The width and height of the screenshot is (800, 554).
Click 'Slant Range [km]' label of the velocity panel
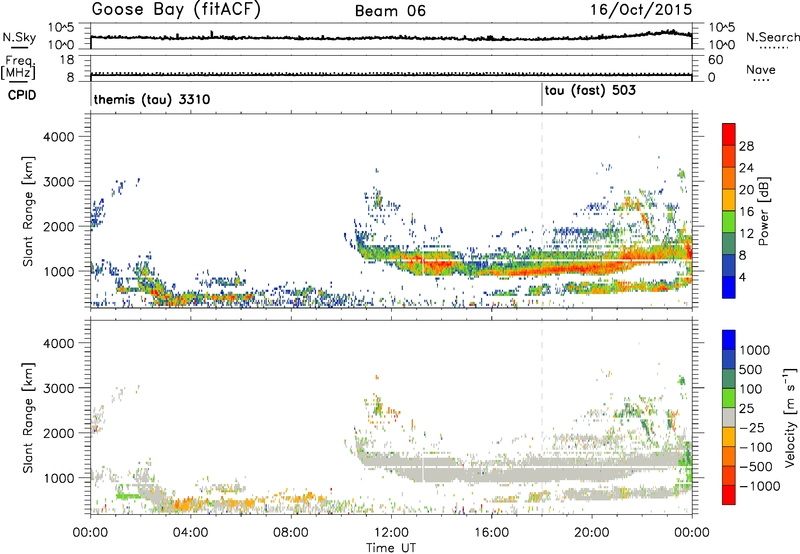[x=28, y=418]
